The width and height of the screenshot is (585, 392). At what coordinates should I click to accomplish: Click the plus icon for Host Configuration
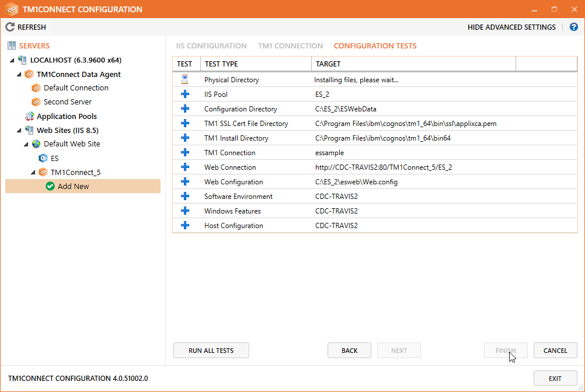[x=185, y=225]
